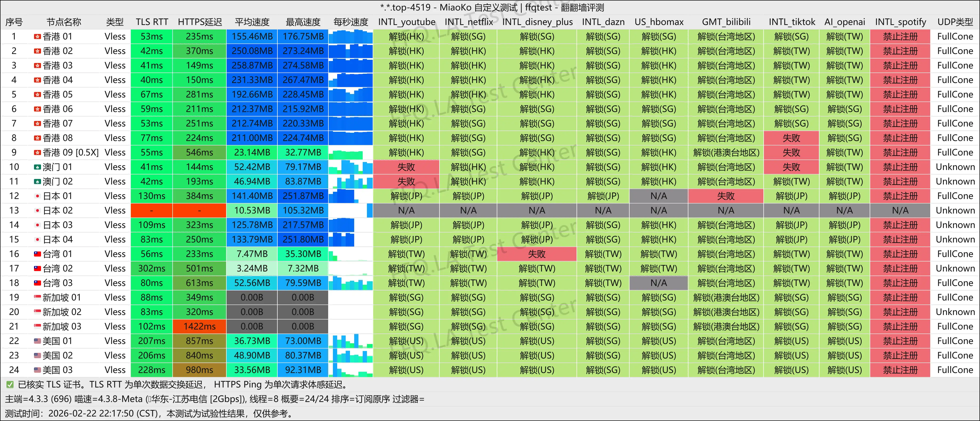Click the N/A cell in US_hbomax for 日本 01
Screen dimensions: 980x421
[x=659, y=196]
